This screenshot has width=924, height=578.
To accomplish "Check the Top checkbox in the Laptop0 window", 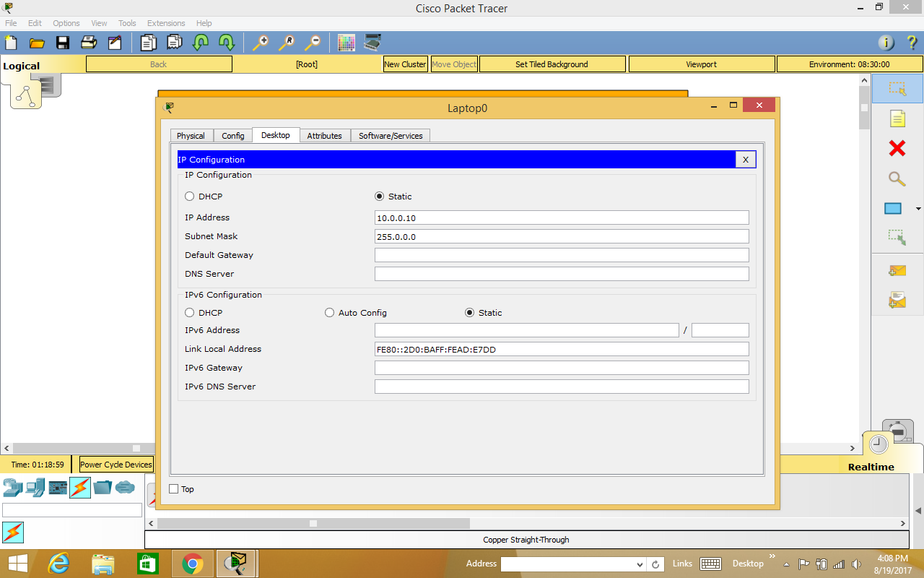I will click(173, 489).
